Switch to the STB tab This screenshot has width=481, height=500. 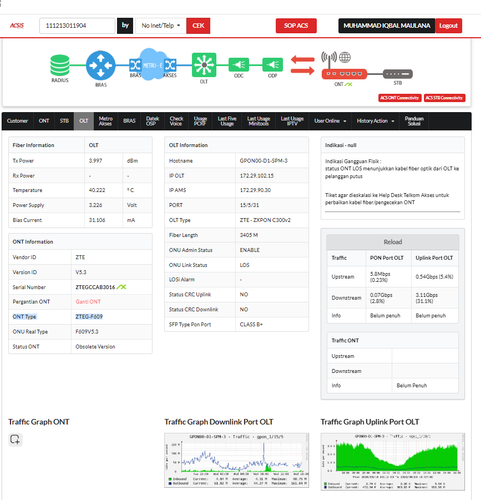(64, 121)
